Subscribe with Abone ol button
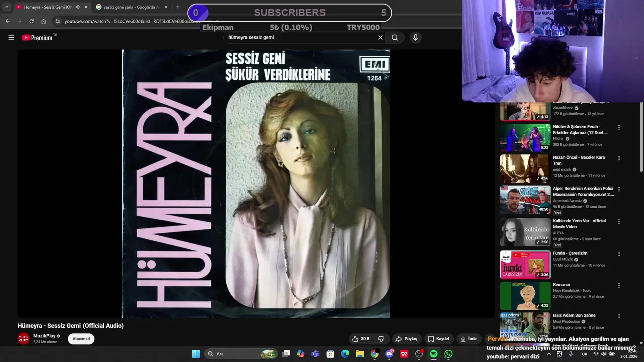Screen dimensions: 644x362 (81, 339)
